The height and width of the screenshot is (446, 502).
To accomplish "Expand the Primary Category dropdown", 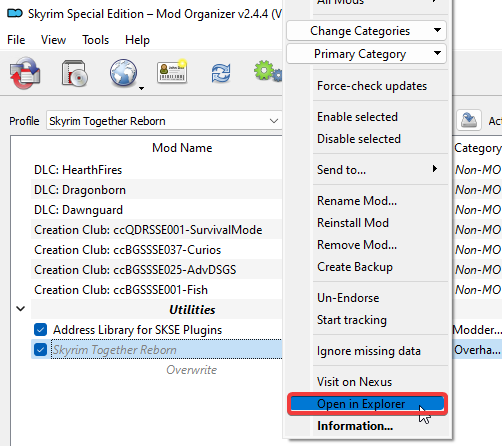I will tap(366, 54).
